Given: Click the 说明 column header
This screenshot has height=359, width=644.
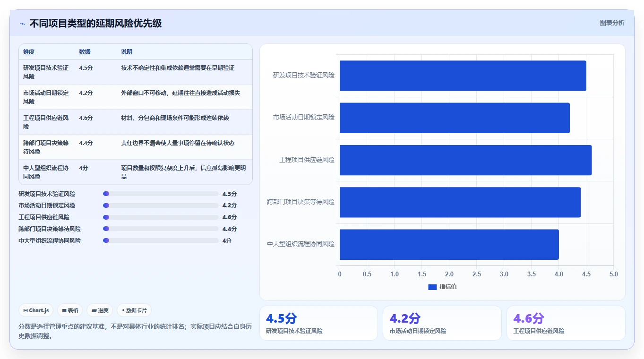Looking at the screenshot, I should tap(127, 52).
